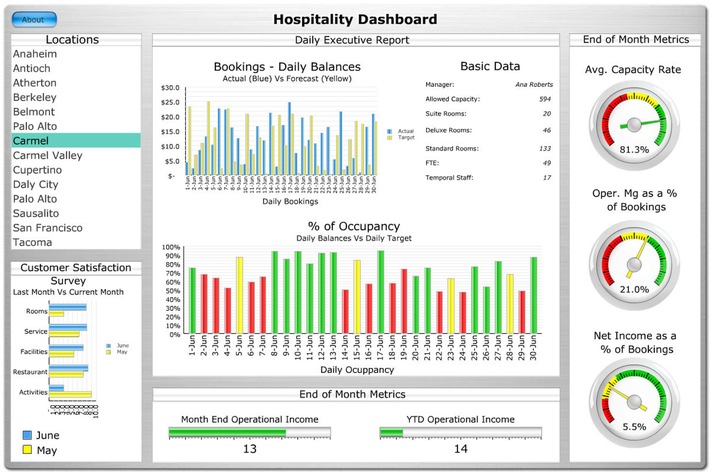
Task: Click the 5.5% gauge value
Action: click(634, 427)
